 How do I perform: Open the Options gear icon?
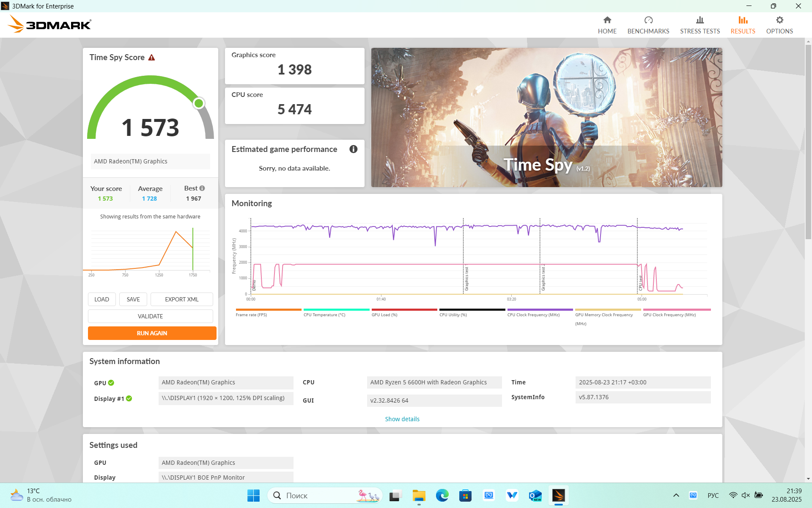click(x=779, y=20)
